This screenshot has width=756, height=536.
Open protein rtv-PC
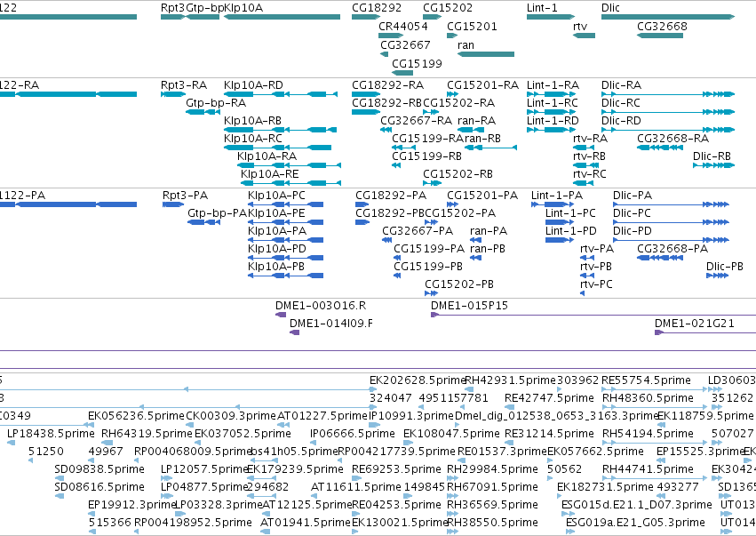583,293
